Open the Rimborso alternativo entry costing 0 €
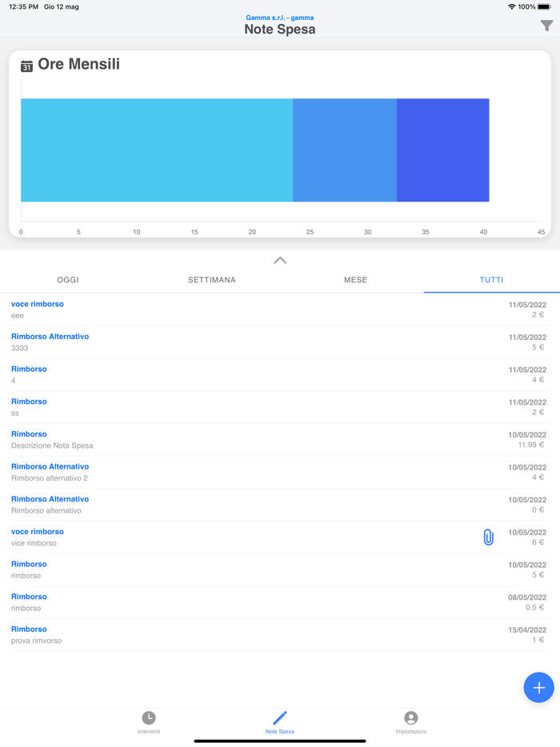 point(280,505)
